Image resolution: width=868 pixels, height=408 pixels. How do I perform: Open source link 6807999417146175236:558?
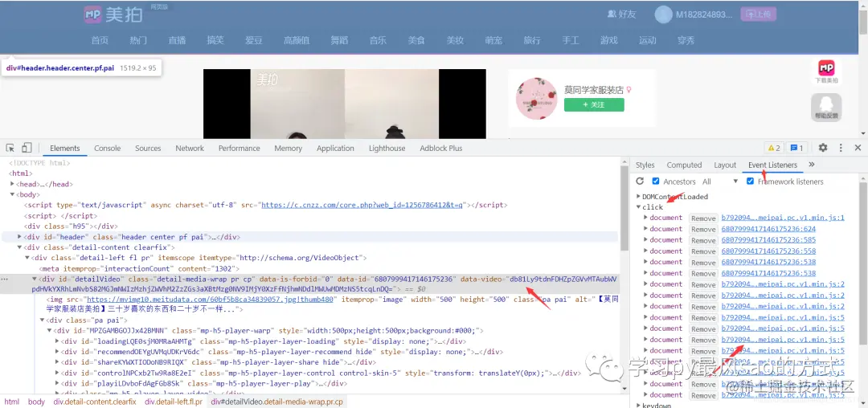[768, 251]
